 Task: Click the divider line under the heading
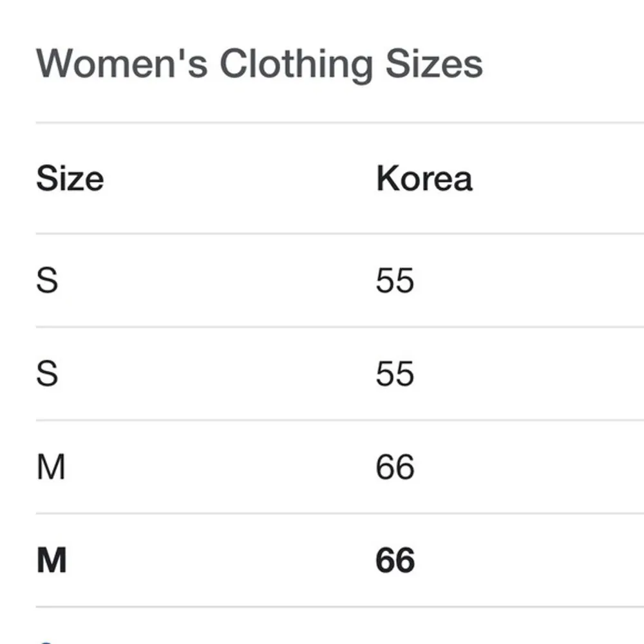point(322,122)
